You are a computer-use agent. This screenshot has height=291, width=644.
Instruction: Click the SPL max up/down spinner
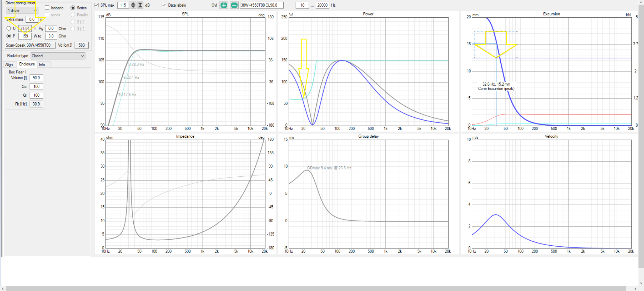pyautogui.click(x=133, y=5)
